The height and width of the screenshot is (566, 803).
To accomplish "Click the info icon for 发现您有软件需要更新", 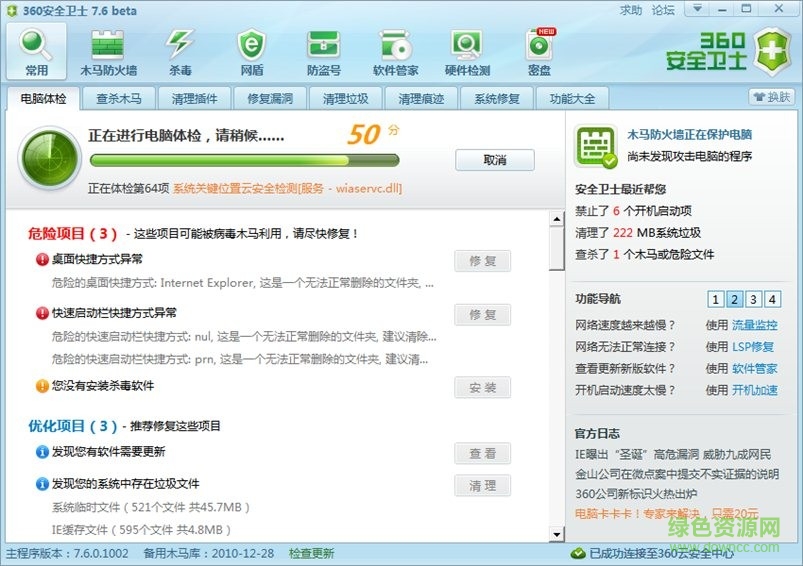I will 42,452.
